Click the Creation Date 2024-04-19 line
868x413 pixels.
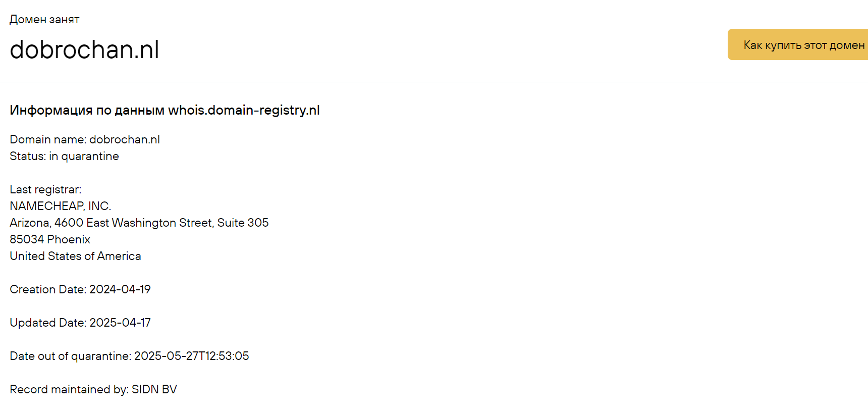(x=80, y=289)
